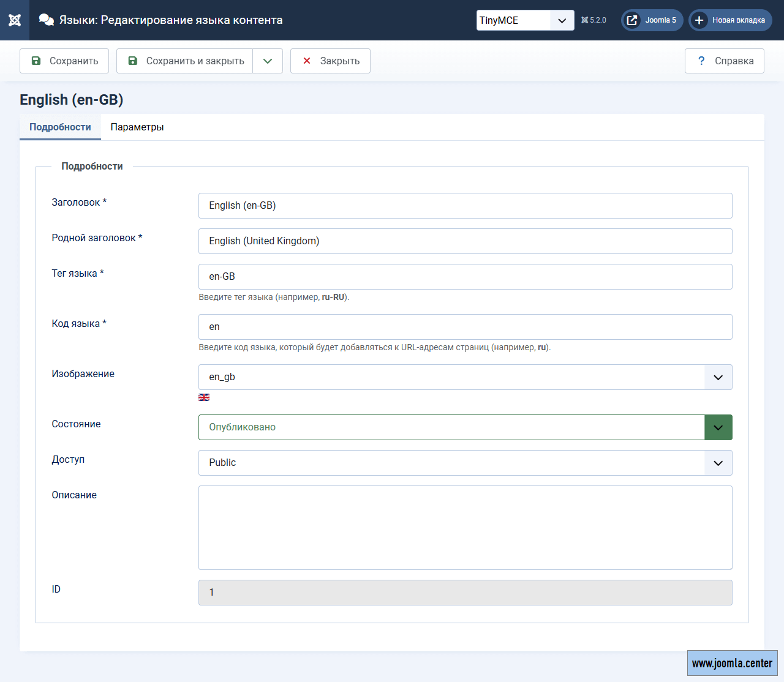The image size is (784, 682).
Task: Click the speech bubbles languages icon
Action: pyautogui.click(x=47, y=20)
